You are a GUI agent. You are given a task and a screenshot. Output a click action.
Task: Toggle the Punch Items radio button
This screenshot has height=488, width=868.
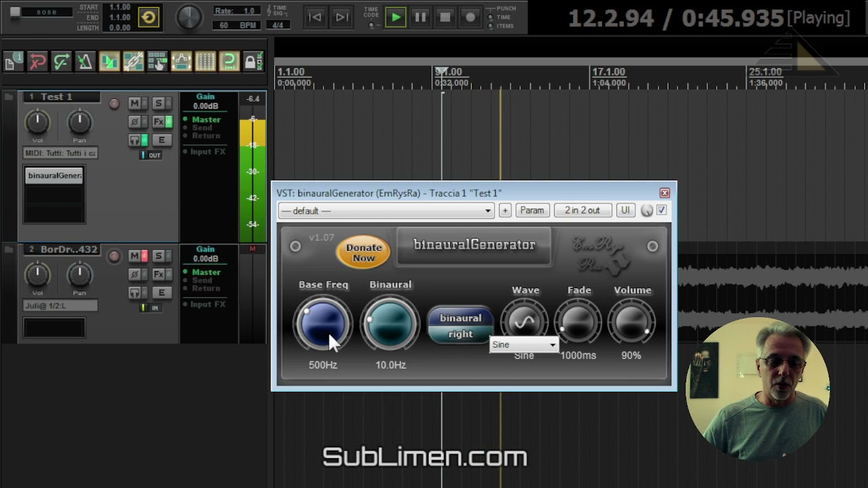(492, 26)
